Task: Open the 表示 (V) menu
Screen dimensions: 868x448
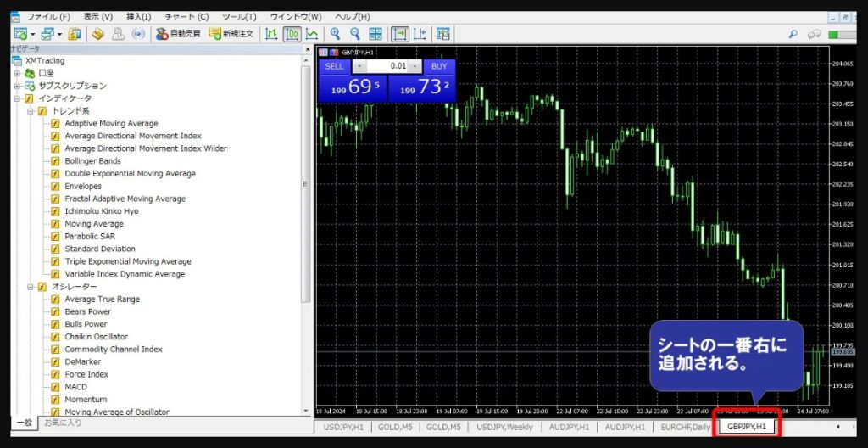Action: [98, 17]
